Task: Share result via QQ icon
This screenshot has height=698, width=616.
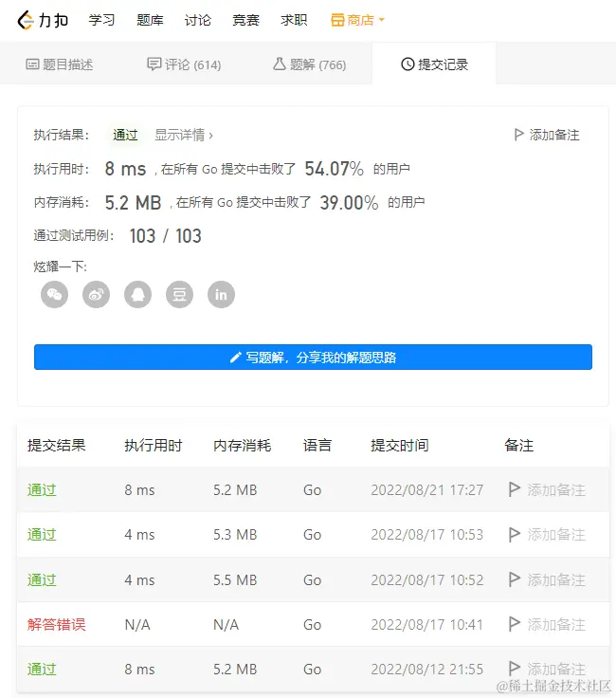Action: point(137,295)
